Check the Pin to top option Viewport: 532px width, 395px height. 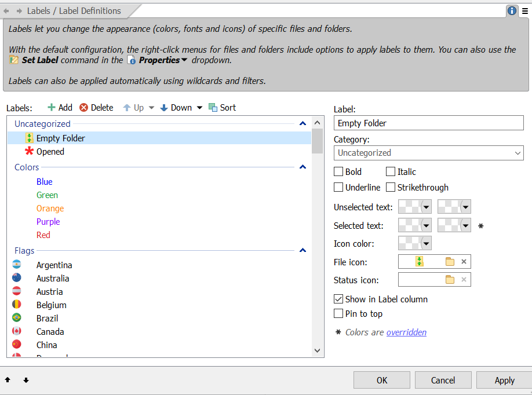point(338,314)
